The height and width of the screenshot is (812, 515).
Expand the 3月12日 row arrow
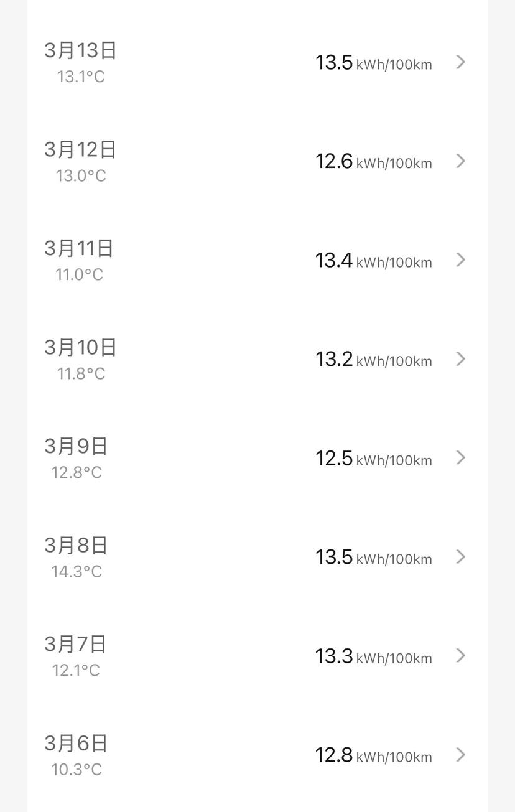pyautogui.click(x=461, y=161)
